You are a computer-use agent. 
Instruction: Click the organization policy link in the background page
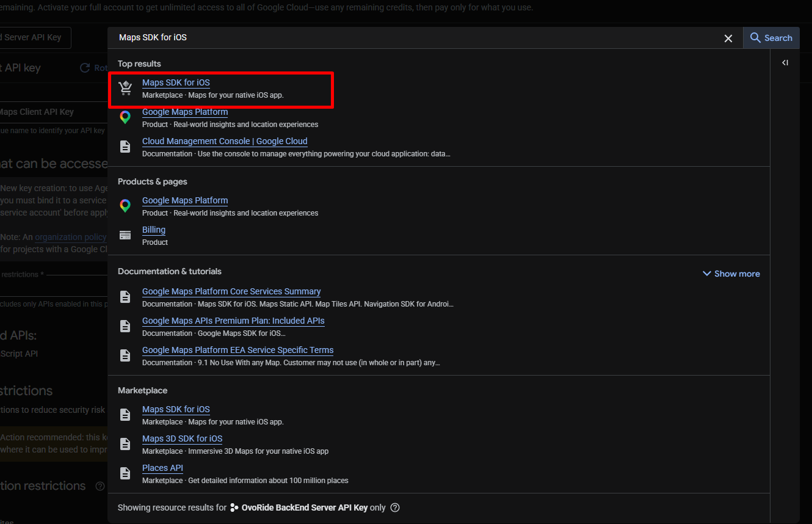click(71, 237)
